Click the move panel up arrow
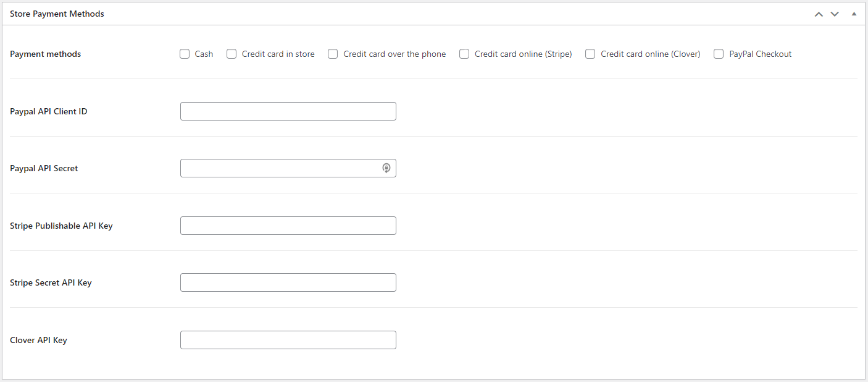This screenshot has width=868, height=382. point(819,14)
